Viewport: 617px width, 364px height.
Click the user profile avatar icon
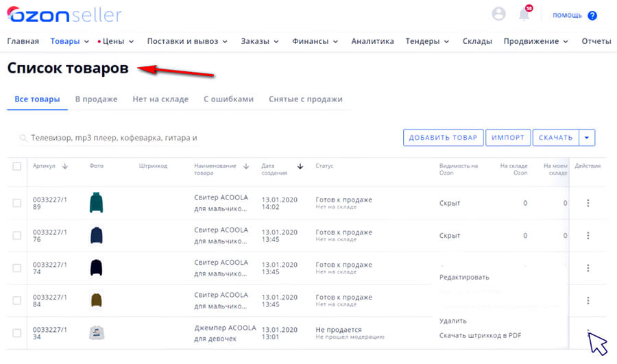point(499,14)
